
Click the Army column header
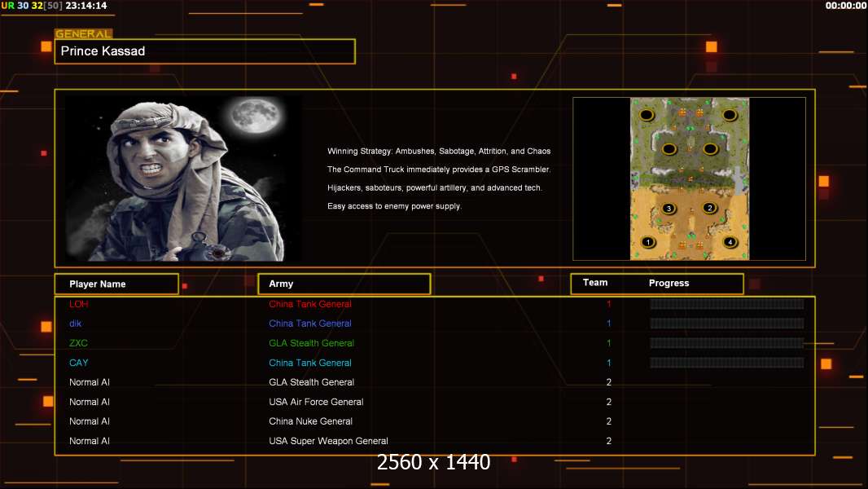point(344,284)
